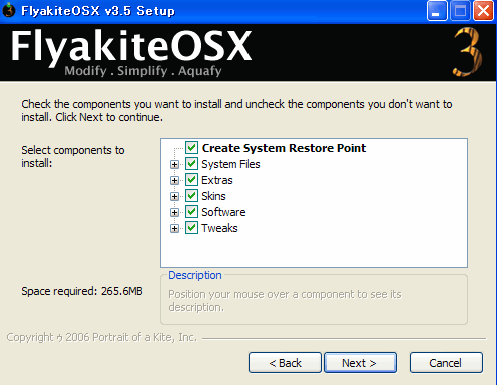
Task: Click the Space required: 265.6MB text
Action: click(x=82, y=291)
